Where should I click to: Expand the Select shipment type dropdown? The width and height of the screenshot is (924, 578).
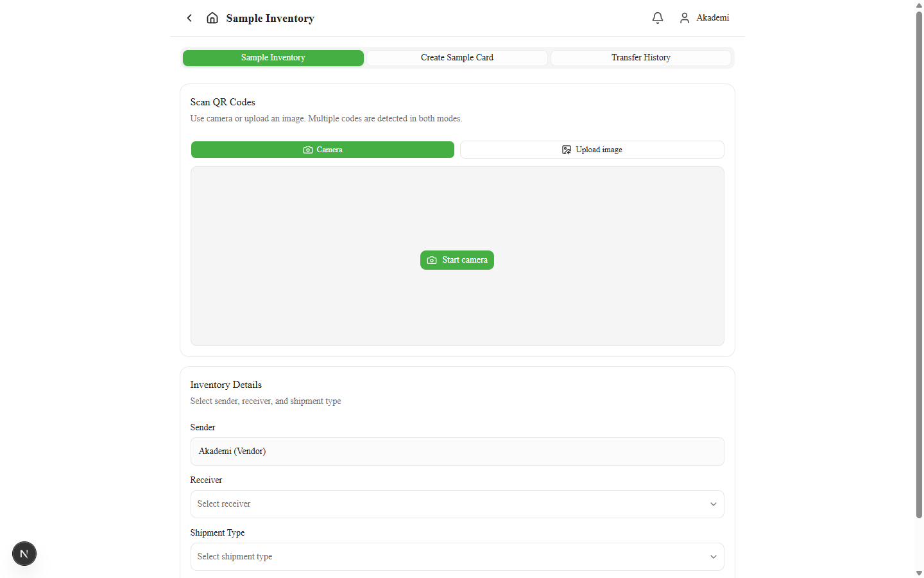[458, 557]
